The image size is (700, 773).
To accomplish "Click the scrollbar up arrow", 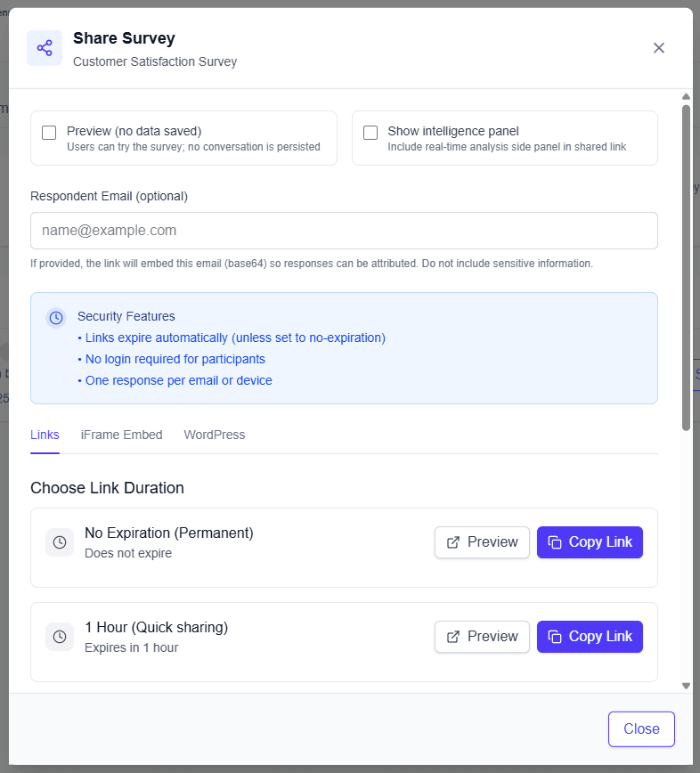I will (x=686, y=96).
